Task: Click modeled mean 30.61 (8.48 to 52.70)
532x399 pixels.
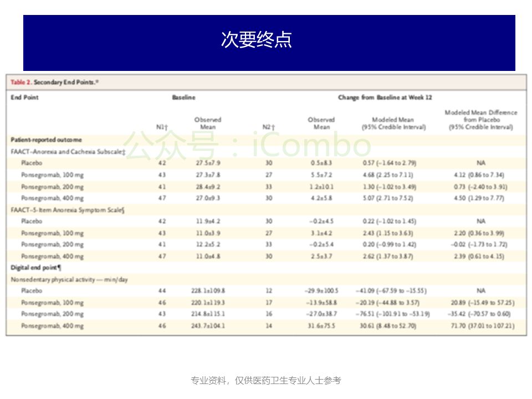Action: (x=388, y=326)
